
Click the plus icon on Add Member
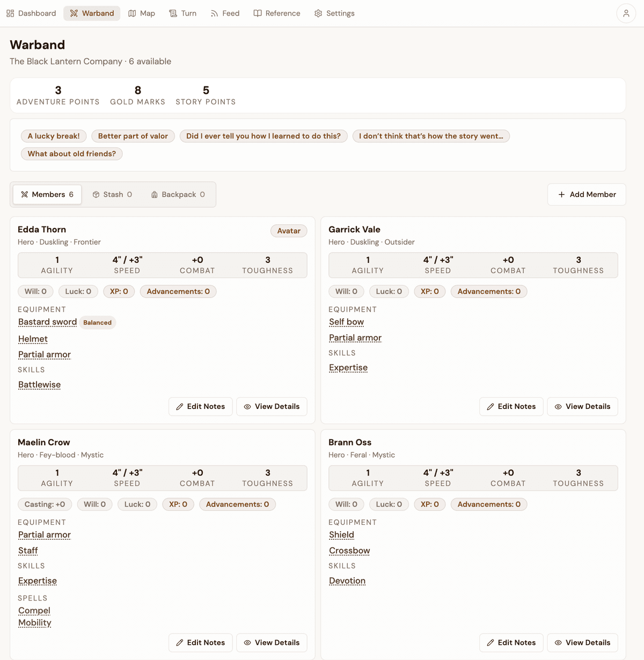(561, 195)
